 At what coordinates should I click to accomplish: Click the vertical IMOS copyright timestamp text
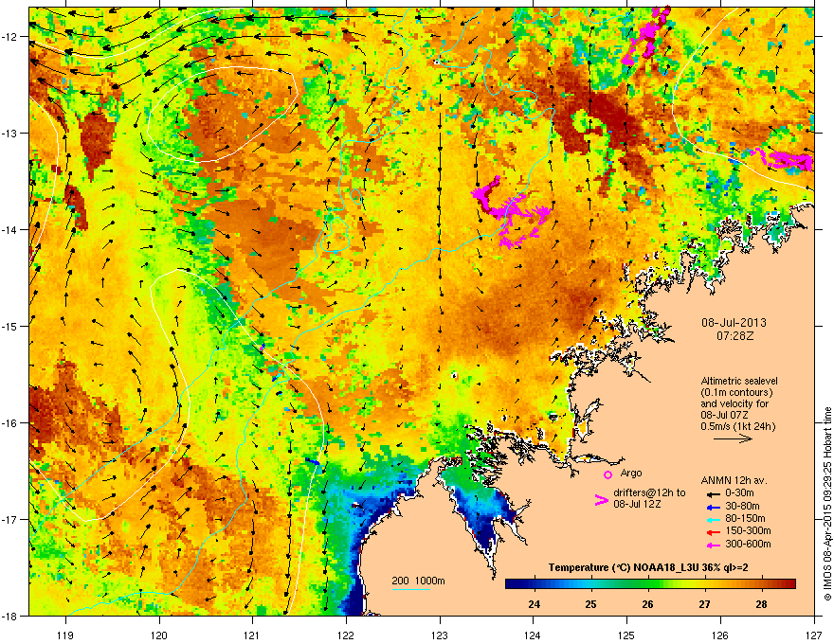[827, 504]
